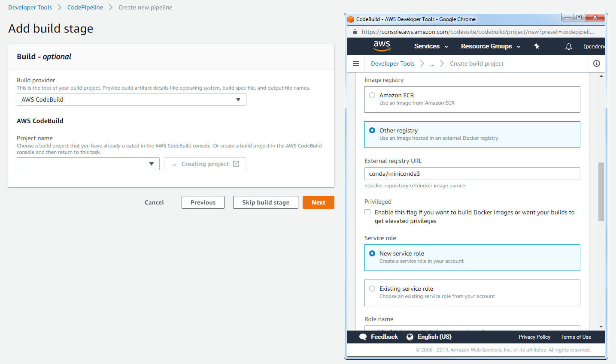Click the 'Service role' label
616x364 pixels.
pos(380,238)
